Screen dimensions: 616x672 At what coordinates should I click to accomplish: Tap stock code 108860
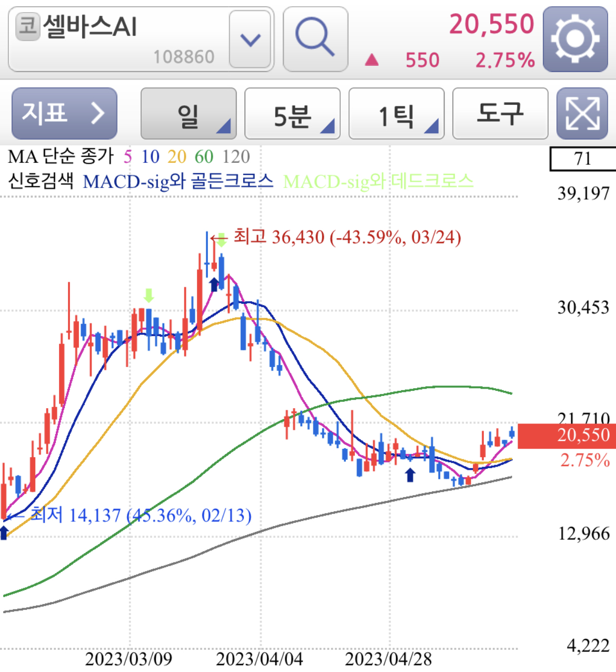(x=184, y=56)
